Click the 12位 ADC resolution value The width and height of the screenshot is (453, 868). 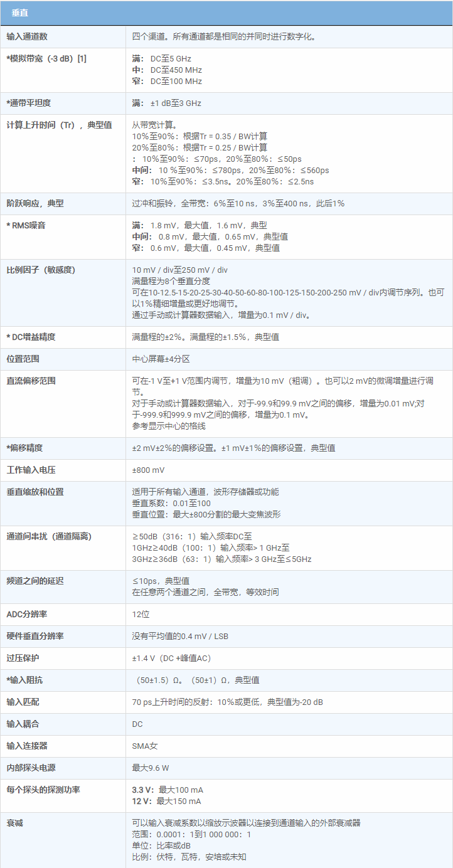[141, 614]
